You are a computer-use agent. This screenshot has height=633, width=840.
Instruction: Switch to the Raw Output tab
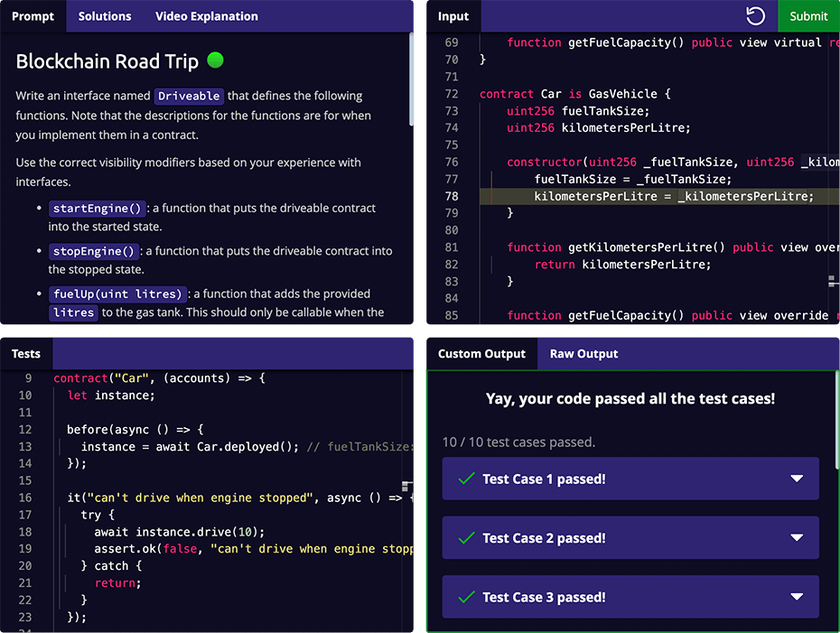[x=583, y=353]
